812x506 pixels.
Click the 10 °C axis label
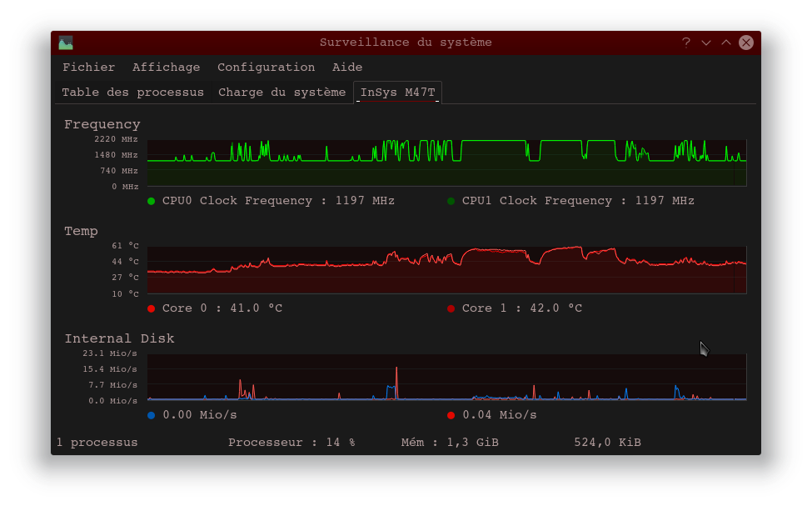pos(125,294)
